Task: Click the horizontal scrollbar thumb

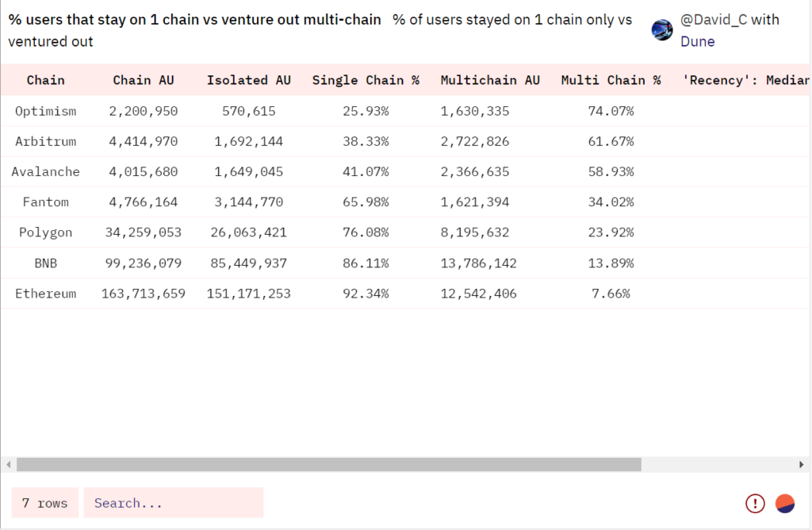Action: (x=329, y=464)
